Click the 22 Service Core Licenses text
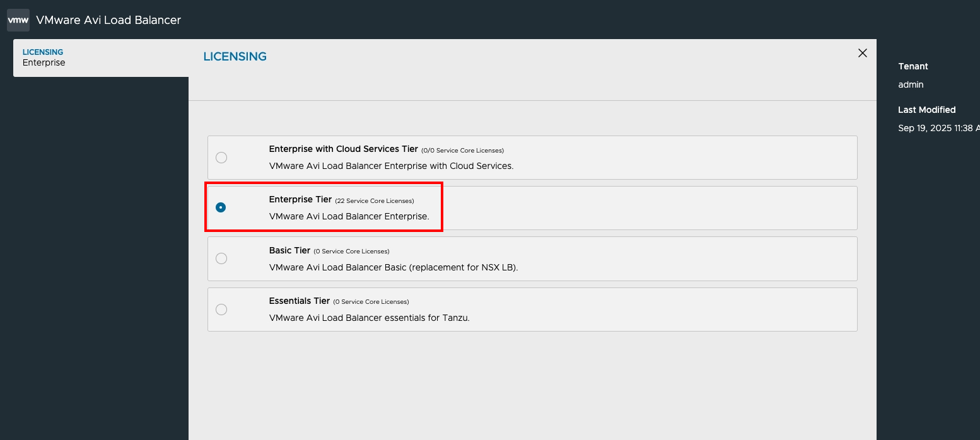Image resolution: width=980 pixels, height=440 pixels. click(x=375, y=201)
